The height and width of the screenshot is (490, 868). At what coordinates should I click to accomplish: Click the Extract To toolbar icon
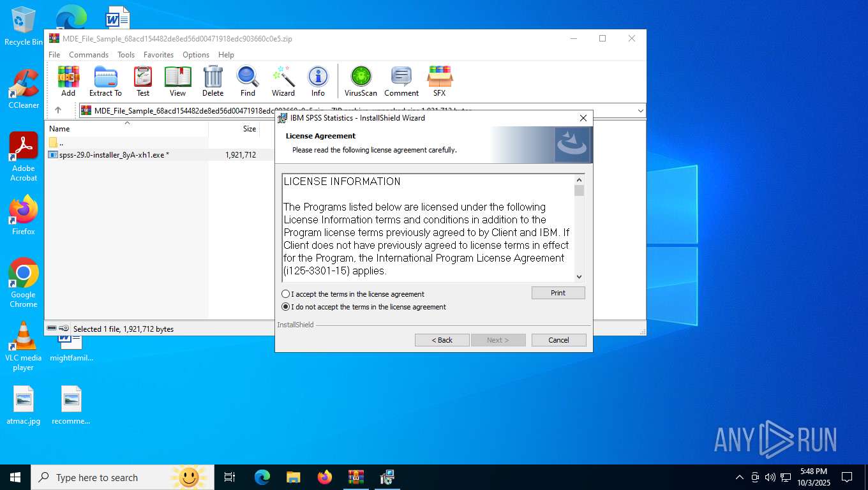pos(105,81)
